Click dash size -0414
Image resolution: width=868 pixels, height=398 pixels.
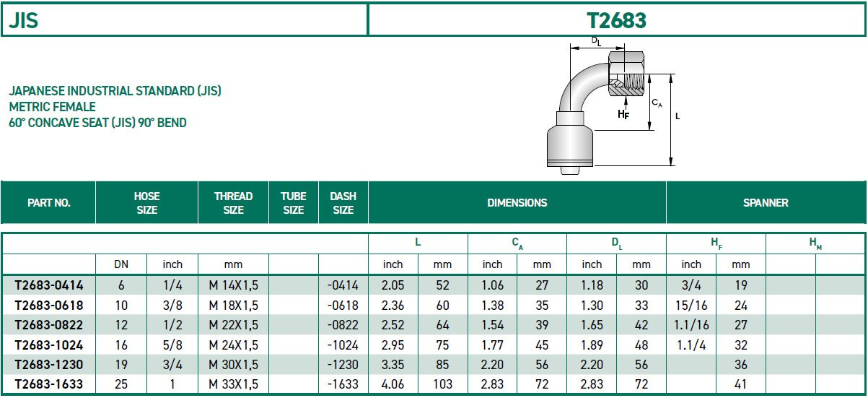tap(343, 285)
